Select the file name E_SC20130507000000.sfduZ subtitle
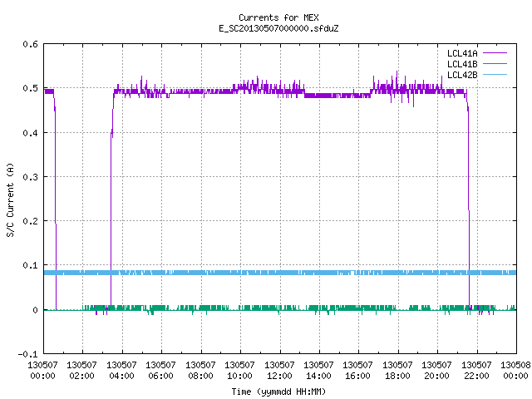 pos(278,28)
